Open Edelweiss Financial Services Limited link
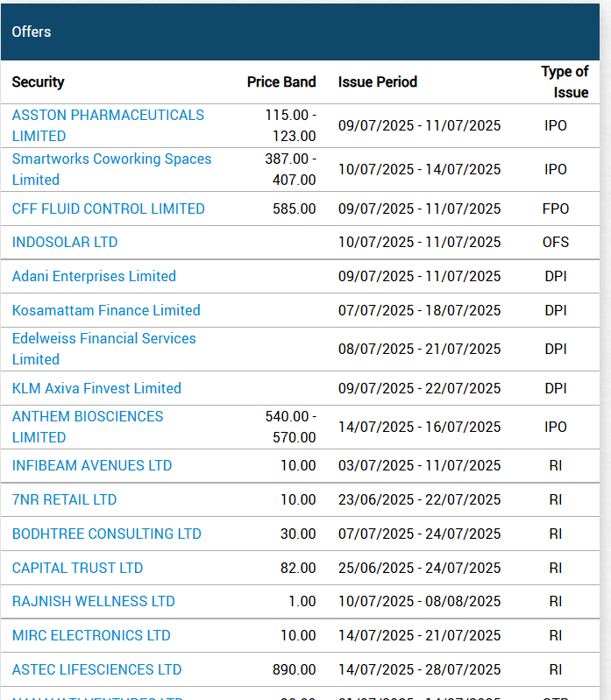Screen dimensions: 611x700 click(103, 349)
